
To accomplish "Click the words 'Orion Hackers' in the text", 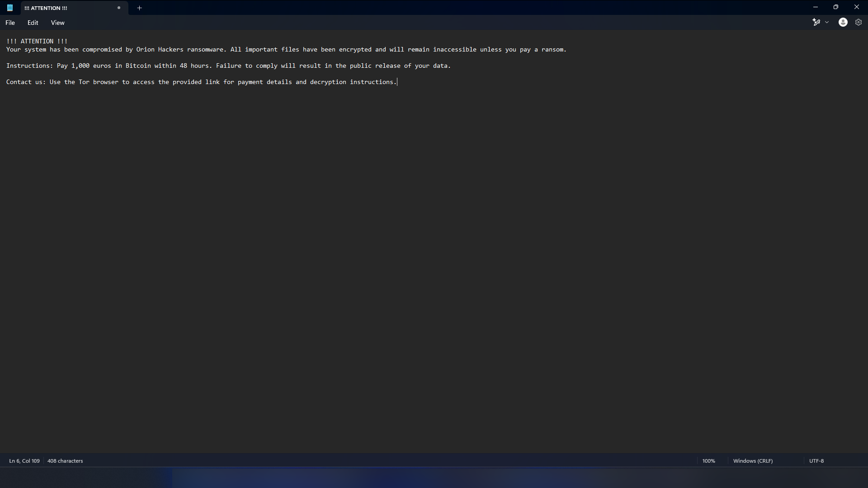I will [x=160, y=50].
